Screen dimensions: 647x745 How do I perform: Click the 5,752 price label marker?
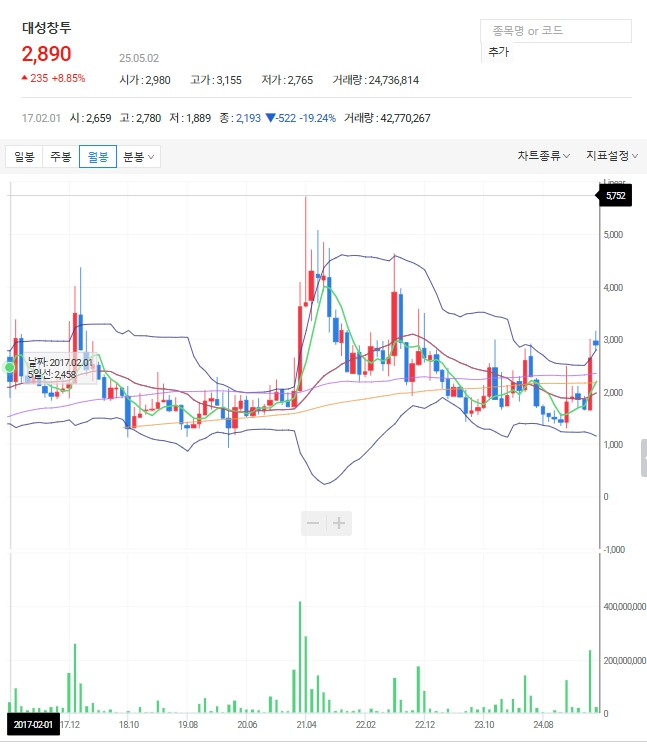click(x=615, y=195)
